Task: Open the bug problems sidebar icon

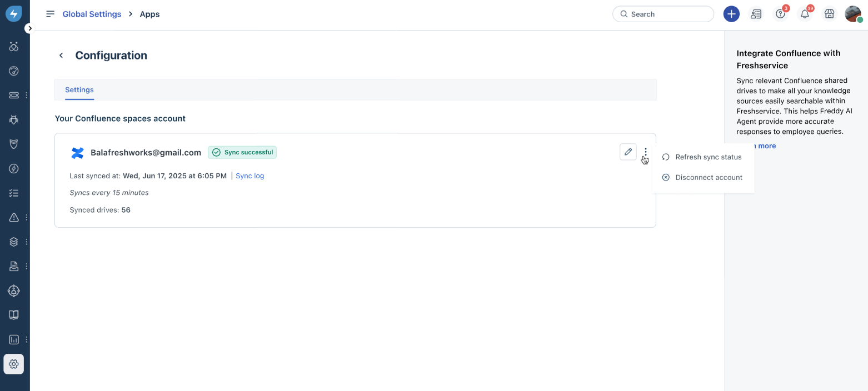Action: pyautogui.click(x=14, y=119)
